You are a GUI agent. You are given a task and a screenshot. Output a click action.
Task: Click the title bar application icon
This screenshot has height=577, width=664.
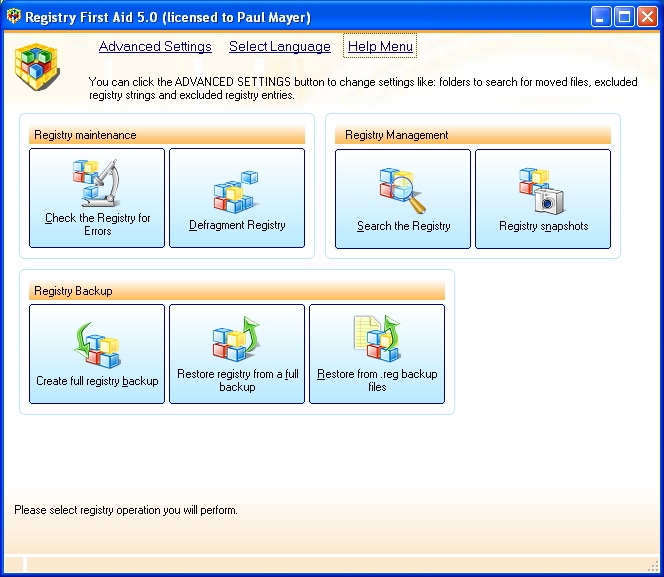pyautogui.click(x=13, y=17)
